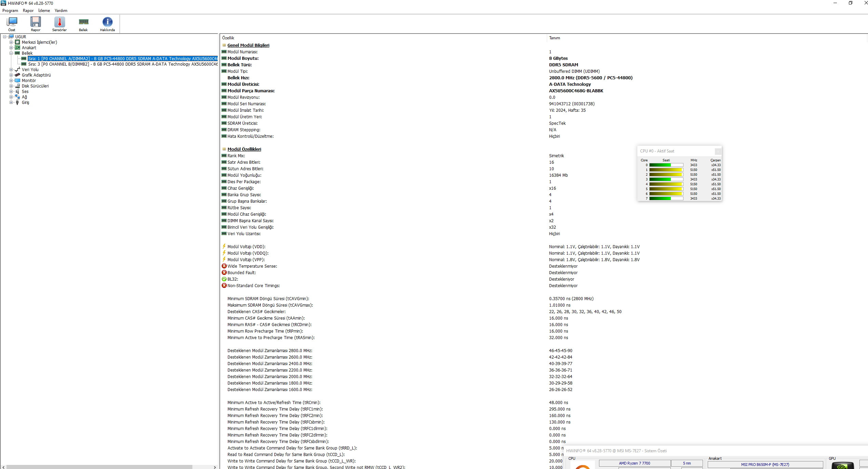Click the Bounded Fault unsupported icon
The width and height of the screenshot is (868, 469).
224,272
